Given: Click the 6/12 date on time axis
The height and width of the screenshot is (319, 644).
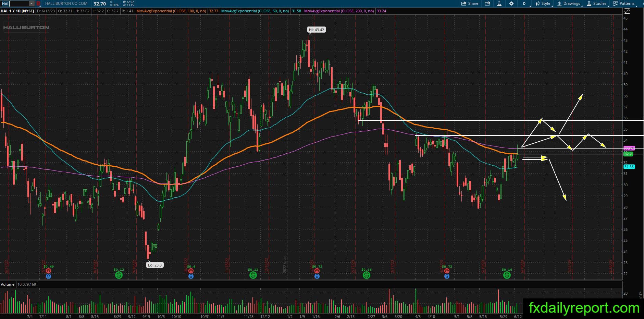Looking at the screenshot, I should click(x=518, y=317).
